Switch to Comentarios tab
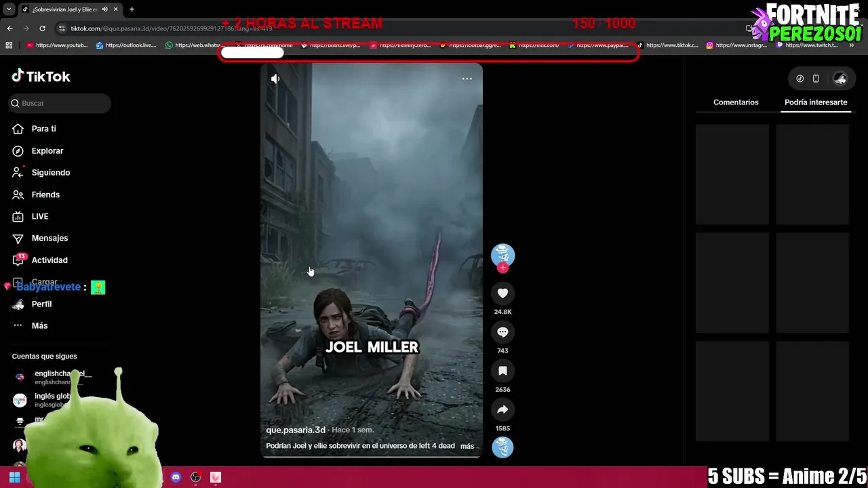This screenshot has width=868, height=488. click(736, 102)
